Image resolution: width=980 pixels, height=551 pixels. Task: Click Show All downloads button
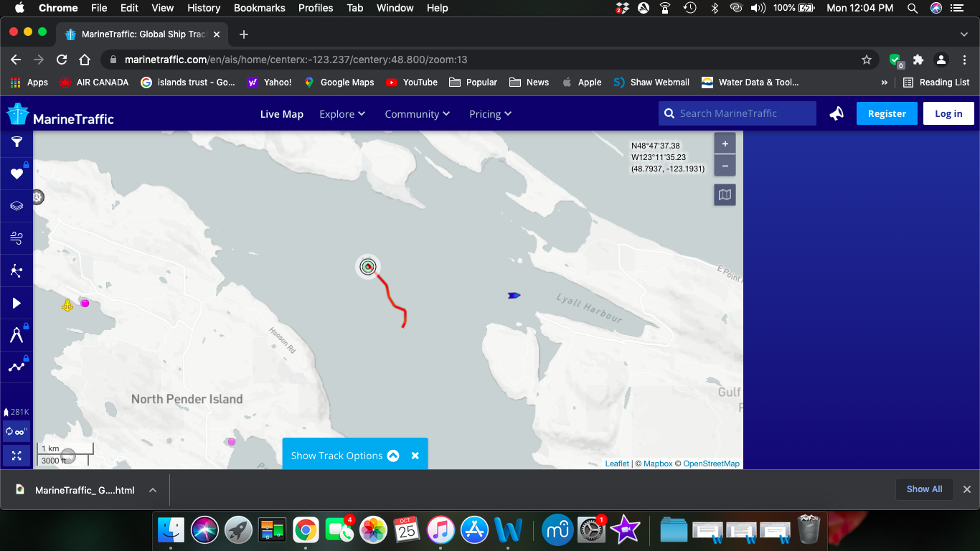coord(924,489)
